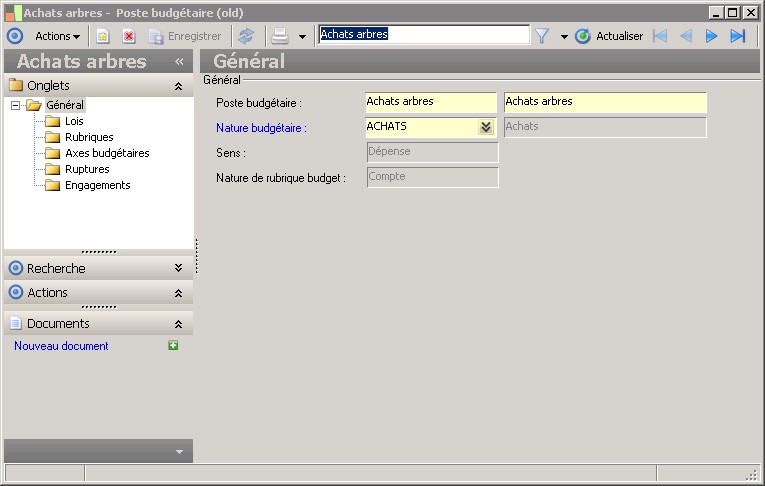Minimize the Poste budgétaire window
Image resolution: width=765 pixels, height=486 pixels.
coord(716,13)
